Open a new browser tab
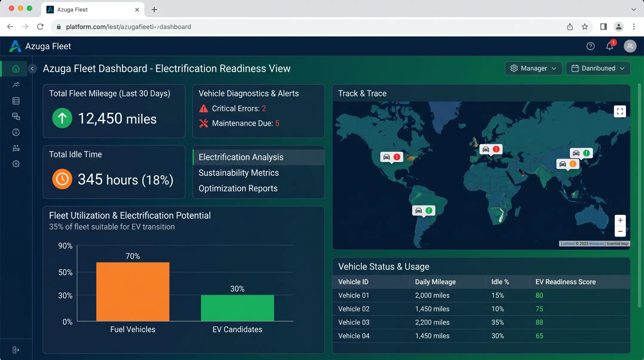Image resolution: width=644 pixels, height=360 pixels. (154, 10)
